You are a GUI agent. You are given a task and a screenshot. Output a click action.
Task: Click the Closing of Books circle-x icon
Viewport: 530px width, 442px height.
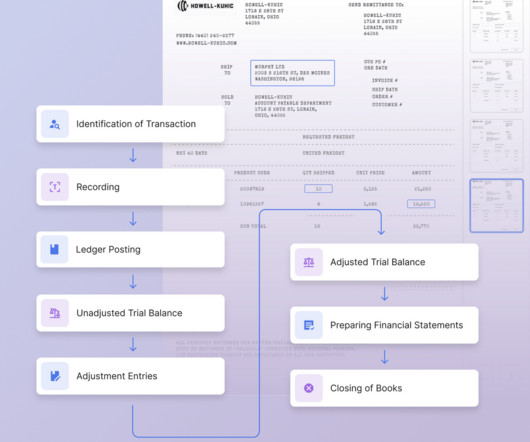tap(309, 388)
